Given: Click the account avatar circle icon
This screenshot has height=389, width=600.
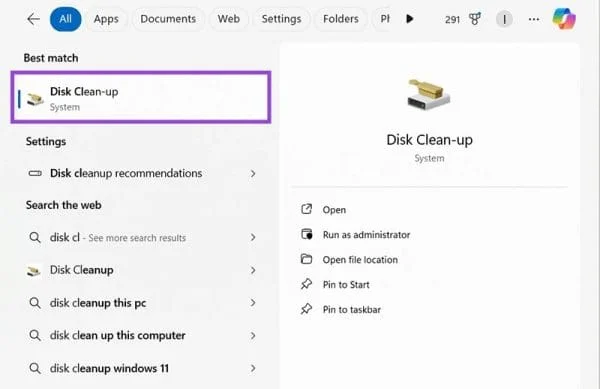Looking at the screenshot, I should pos(504,19).
